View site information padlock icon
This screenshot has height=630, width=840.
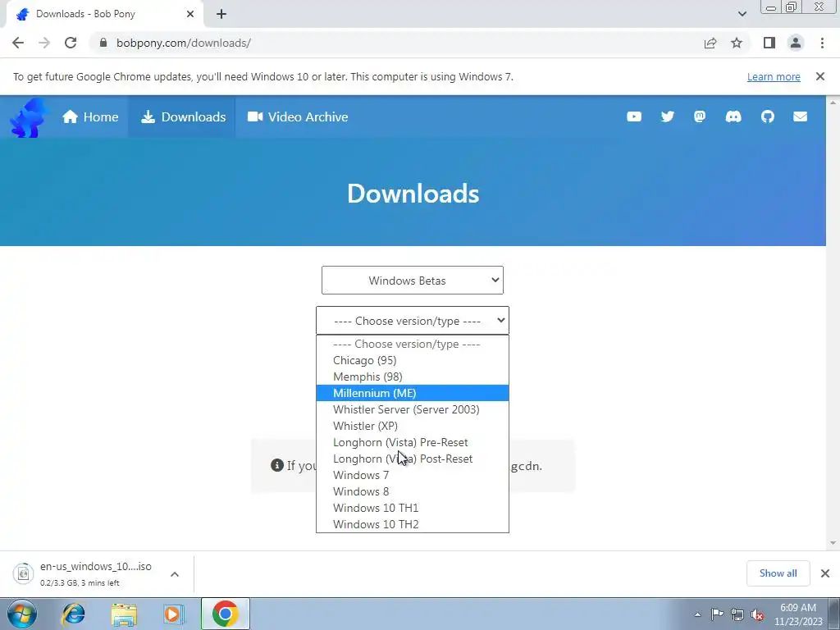pos(103,43)
